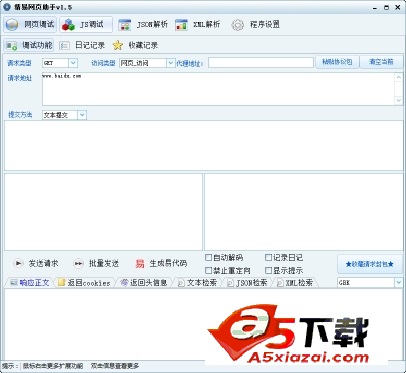Click the play icon of 发送请求
406x373 pixels.
(18, 263)
